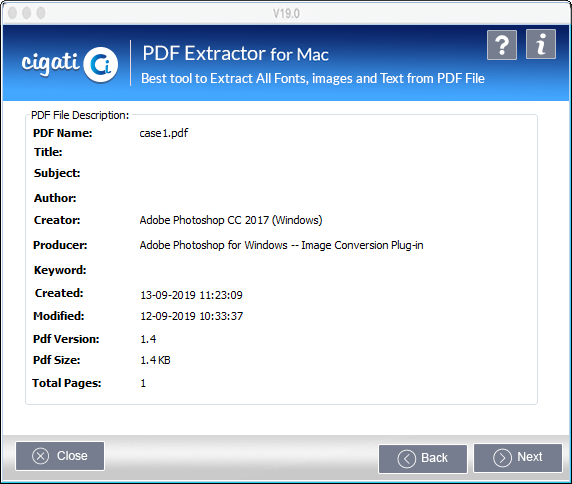
Task: Click the PDF Name label
Action: pos(63,133)
